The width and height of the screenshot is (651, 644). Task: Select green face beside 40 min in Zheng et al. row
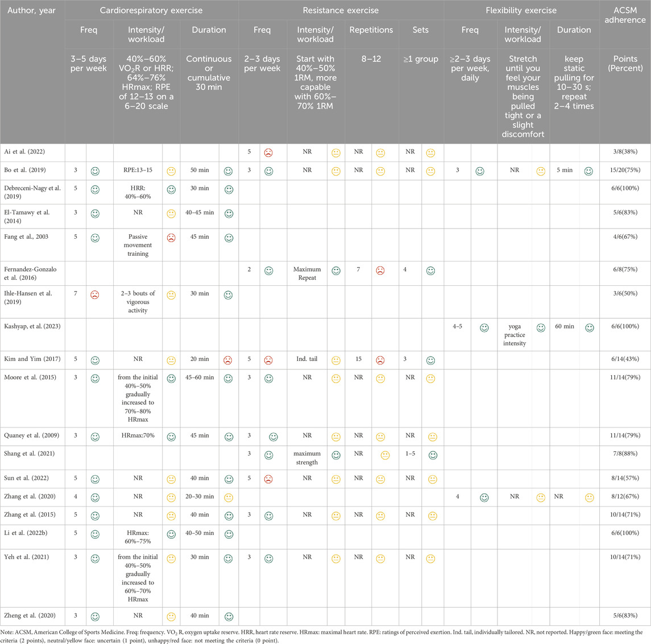229,617
